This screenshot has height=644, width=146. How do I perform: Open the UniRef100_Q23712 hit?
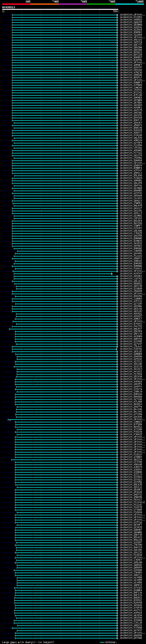point(131,361)
